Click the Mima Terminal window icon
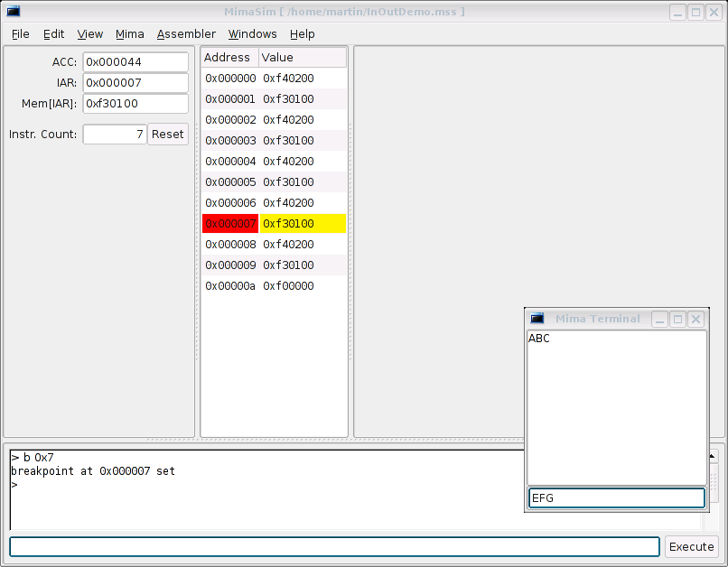The image size is (728, 567). [x=537, y=319]
